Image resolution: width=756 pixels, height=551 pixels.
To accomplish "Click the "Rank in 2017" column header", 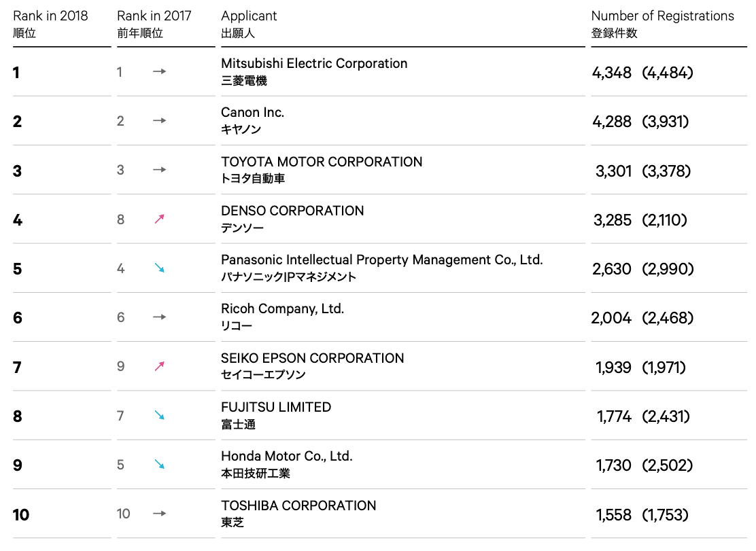I will 154,16.
